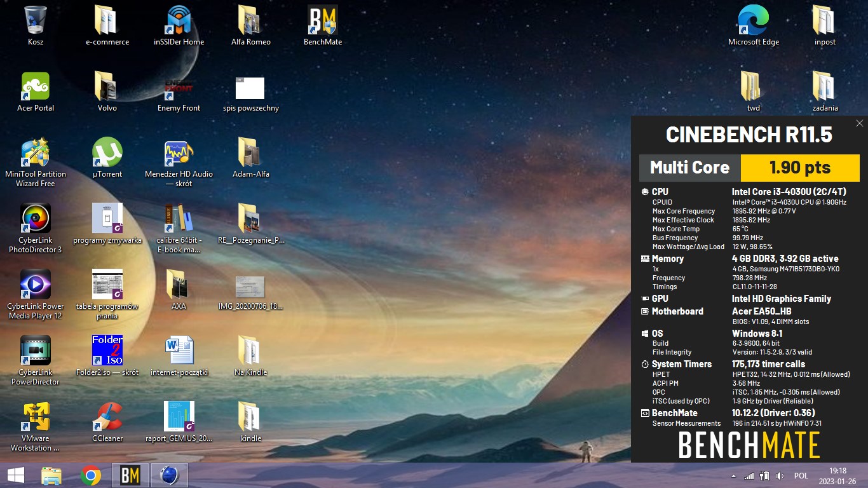Switch to BenchMate taskbar window

[x=130, y=475]
